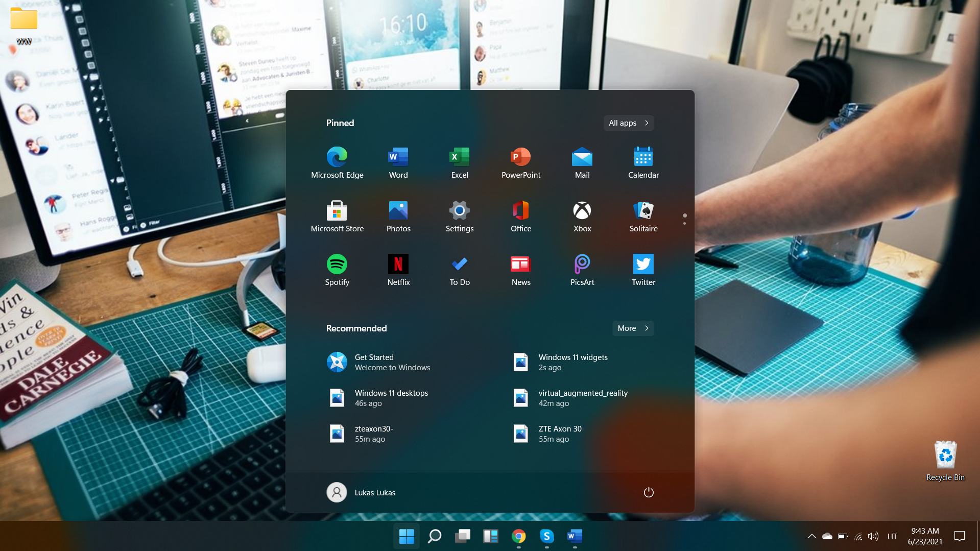Open the Office app

[521, 217]
